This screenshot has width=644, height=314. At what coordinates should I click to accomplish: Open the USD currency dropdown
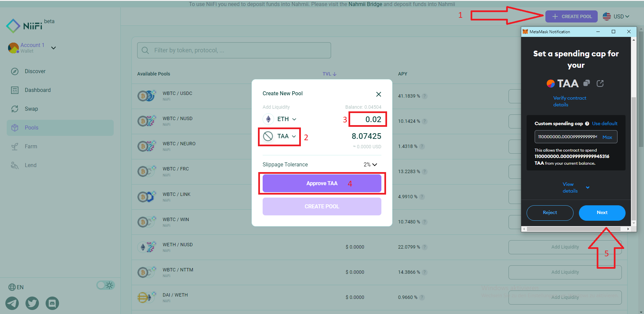point(621,16)
